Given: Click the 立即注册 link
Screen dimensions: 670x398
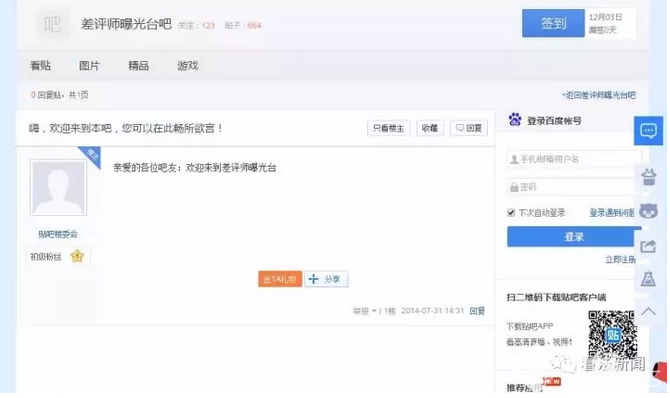Looking at the screenshot, I should (x=620, y=259).
